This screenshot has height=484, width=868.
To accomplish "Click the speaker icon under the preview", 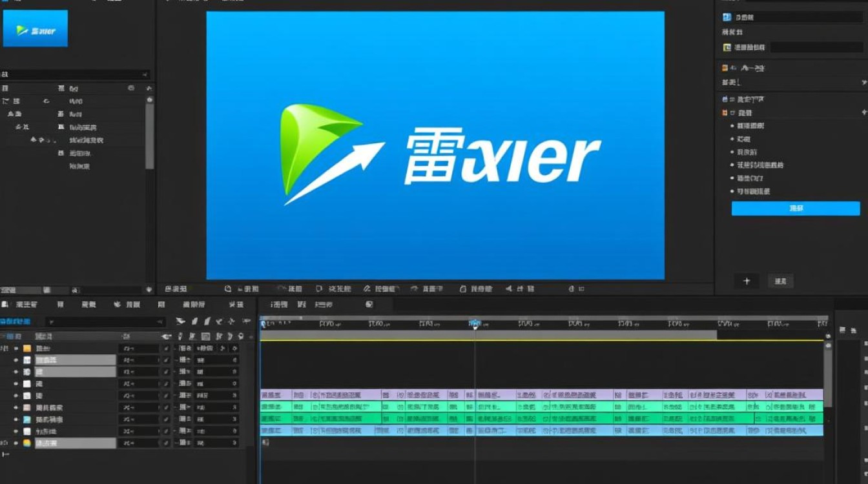I will [509, 289].
